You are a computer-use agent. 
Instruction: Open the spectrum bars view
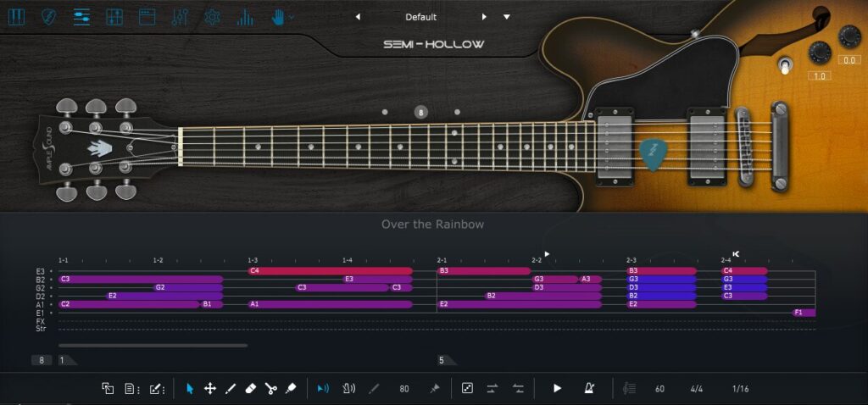click(244, 17)
